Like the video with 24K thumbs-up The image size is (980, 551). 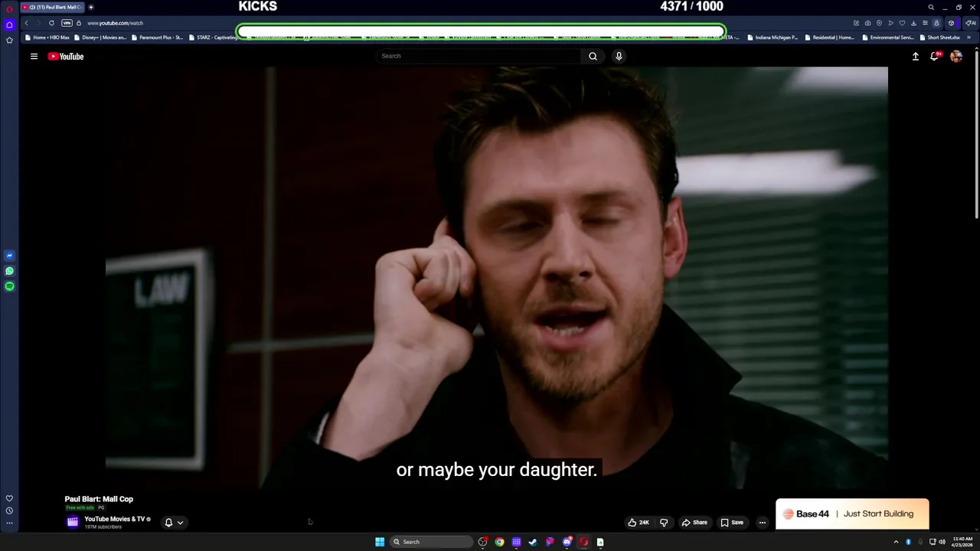tap(639, 523)
